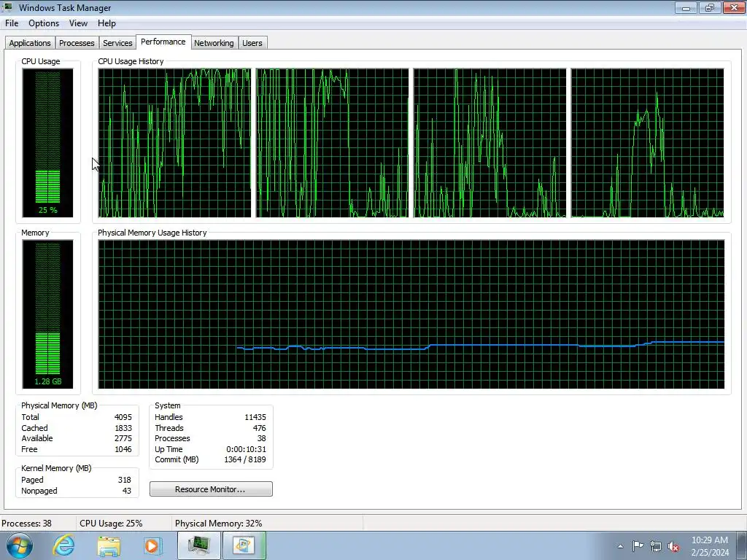747x560 pixels.
Task: Click the third CPU core history graph
Action: tap(489, 143)
